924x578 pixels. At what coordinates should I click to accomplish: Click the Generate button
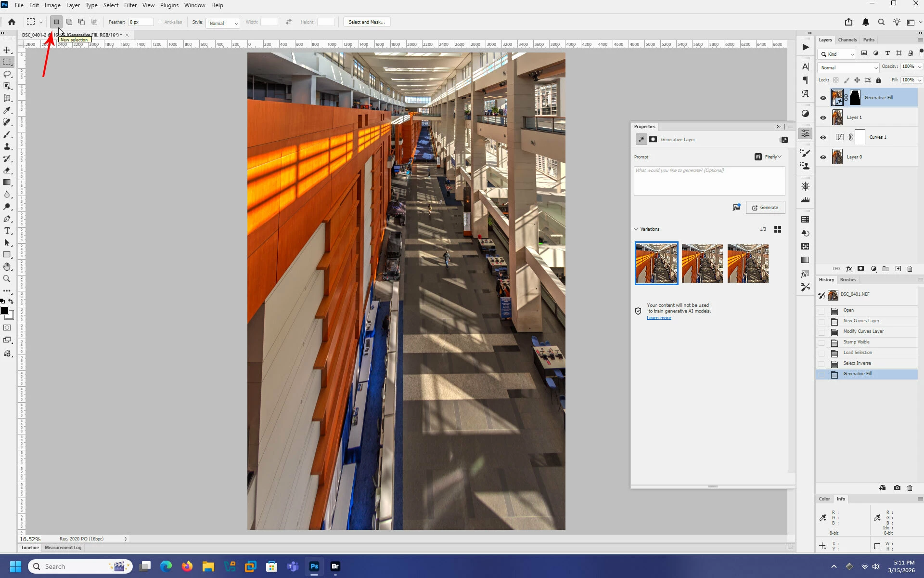765,208
